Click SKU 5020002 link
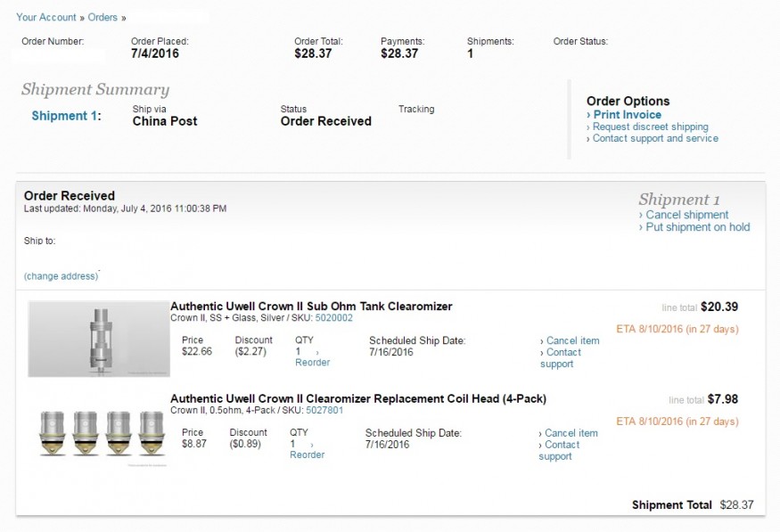 (333, 318)
